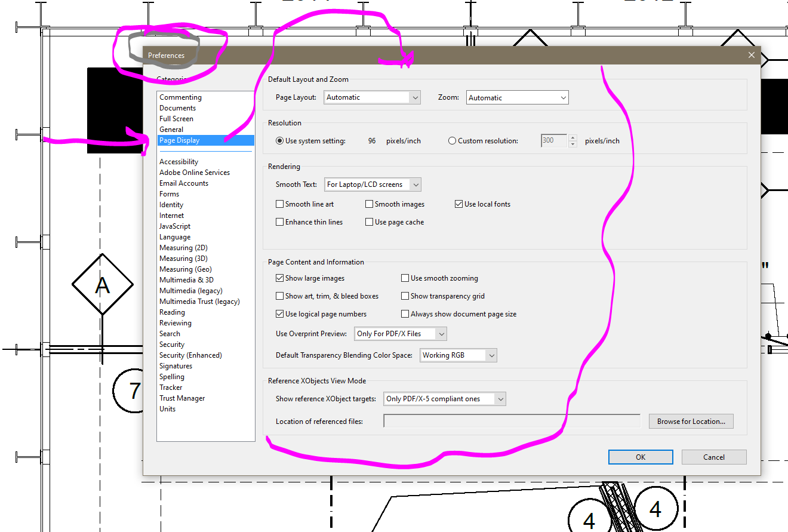This screenshot has width=788, height=532.
Task: Open the Accessibility preferences category
Action: click(178, 161)
